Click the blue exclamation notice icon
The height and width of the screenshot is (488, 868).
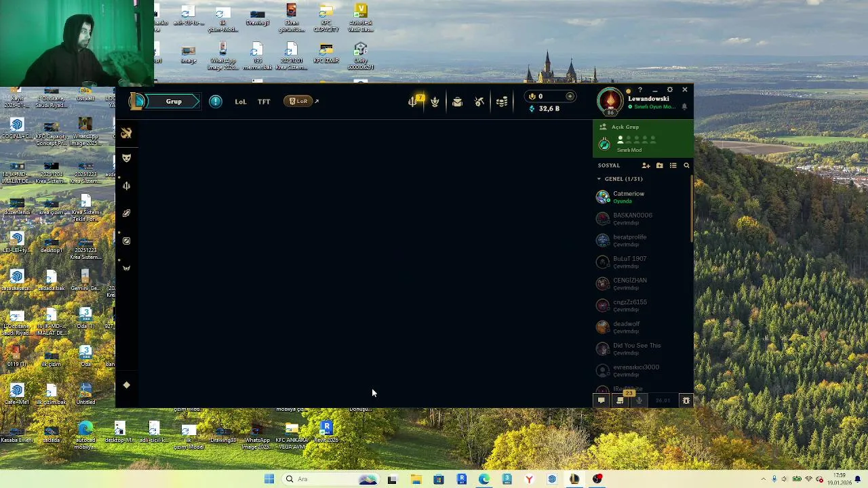coord(216,102)
